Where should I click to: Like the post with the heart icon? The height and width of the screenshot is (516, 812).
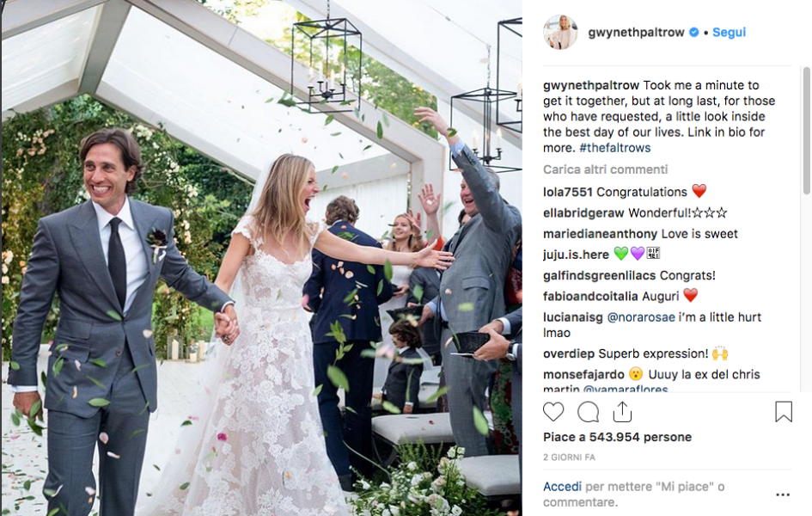(x=553, y=412)
